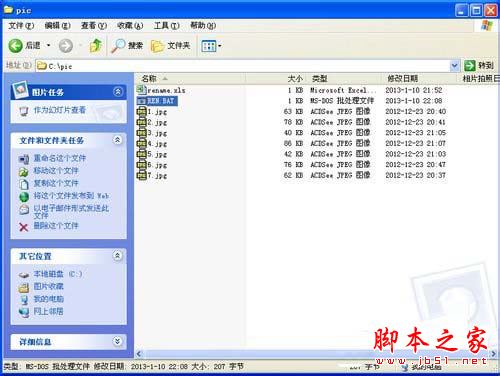Open the 帮助(H) menu
Screen dimensions: 500x376
203,26
